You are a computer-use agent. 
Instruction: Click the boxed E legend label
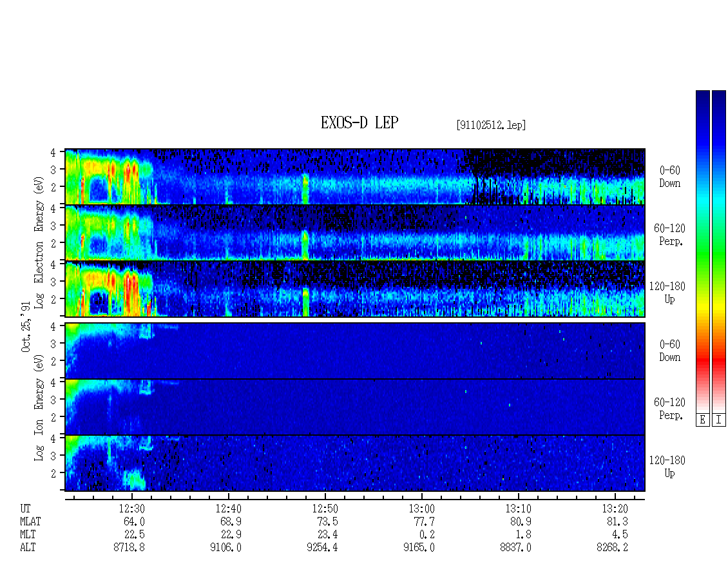coord(702,420)
